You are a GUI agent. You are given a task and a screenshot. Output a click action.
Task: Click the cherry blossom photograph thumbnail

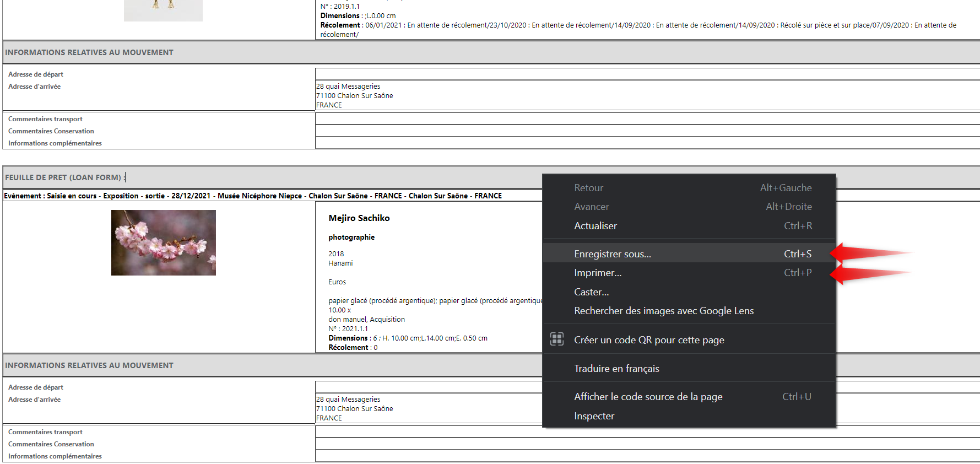pyautogui.click(x=163, y=242)
